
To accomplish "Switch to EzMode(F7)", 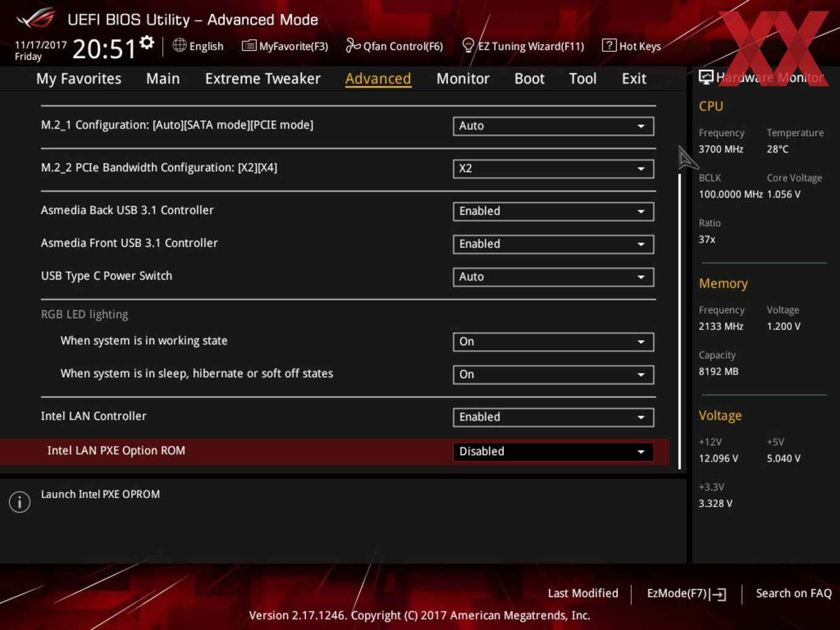I will pos(686,594).
